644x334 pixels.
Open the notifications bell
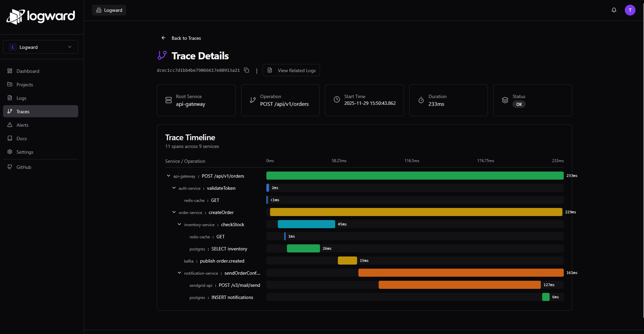pyautogui.click(x=614, y=10)
